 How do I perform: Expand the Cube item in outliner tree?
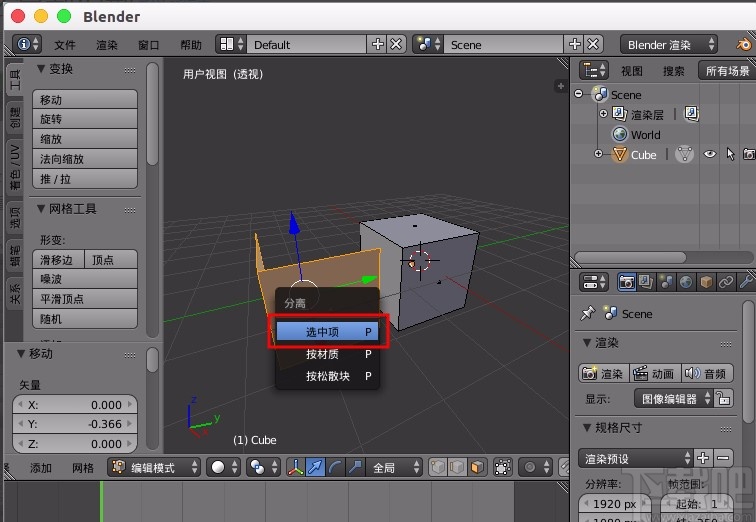coord(598,154)
